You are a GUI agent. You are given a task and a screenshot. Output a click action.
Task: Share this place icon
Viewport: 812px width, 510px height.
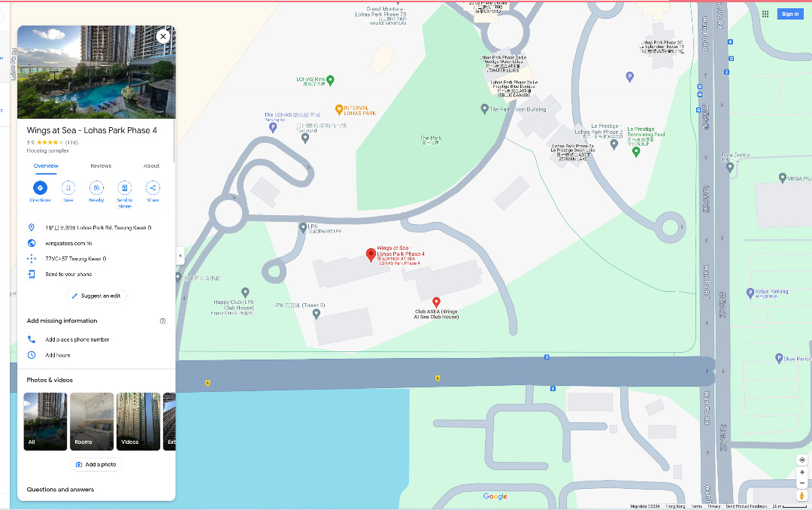point(153,187)
